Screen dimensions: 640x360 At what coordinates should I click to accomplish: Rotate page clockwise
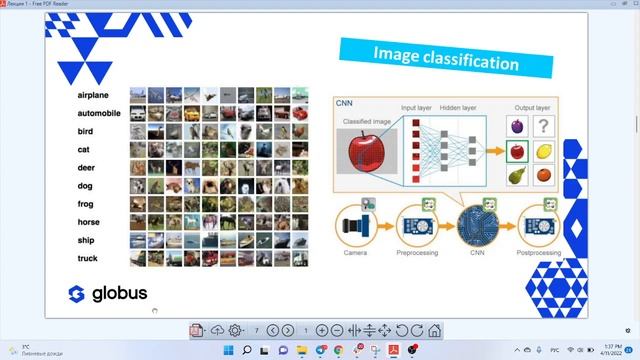(x=417, y=330)
